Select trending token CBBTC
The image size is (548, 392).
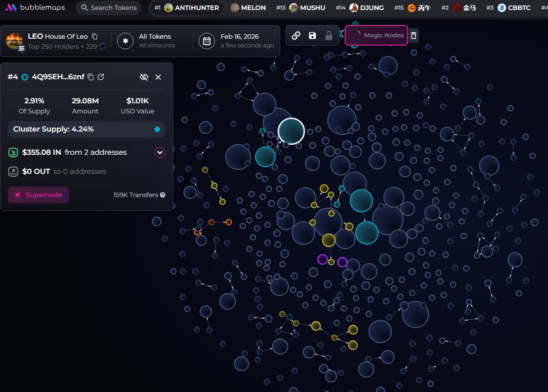pos(508,8)
